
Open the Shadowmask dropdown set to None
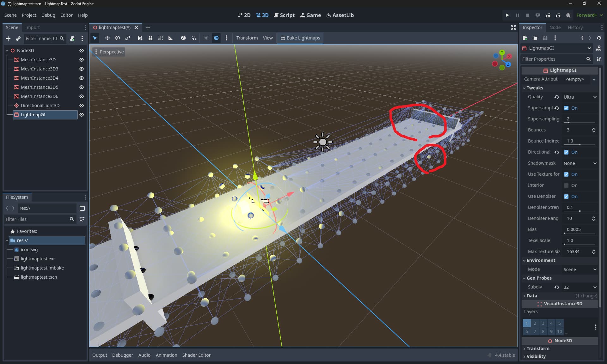(x=580, y=163)
